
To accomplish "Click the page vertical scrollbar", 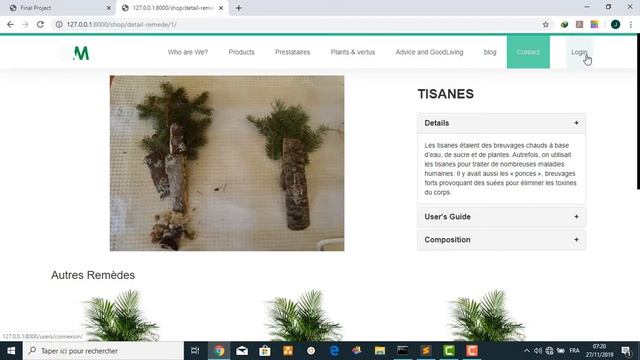I will [638, 112].
